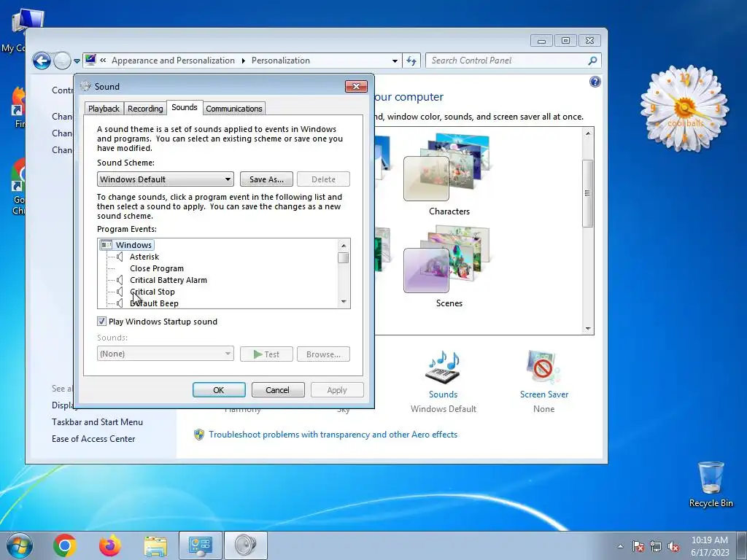Click the themes list scroll up arrow
Image resolution: width=747 pixels, height=560 pixels.
click(588, 133)
